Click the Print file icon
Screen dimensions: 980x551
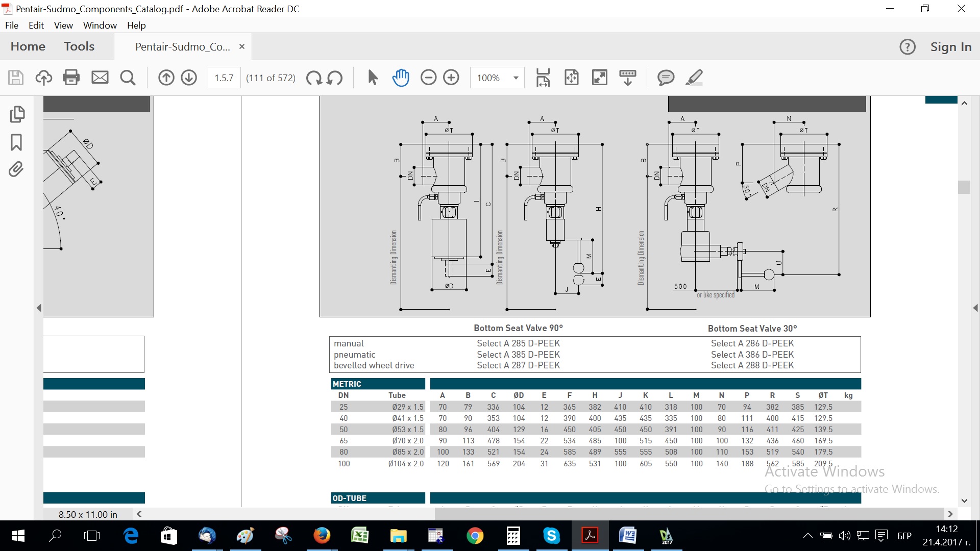71,78
